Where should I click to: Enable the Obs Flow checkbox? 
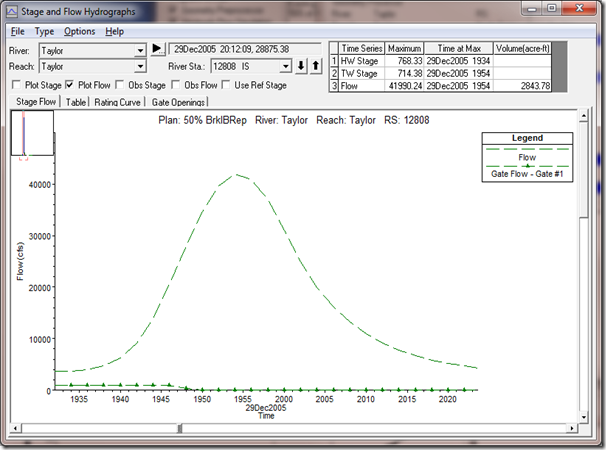pyautogui.click(x=178, y=85)
